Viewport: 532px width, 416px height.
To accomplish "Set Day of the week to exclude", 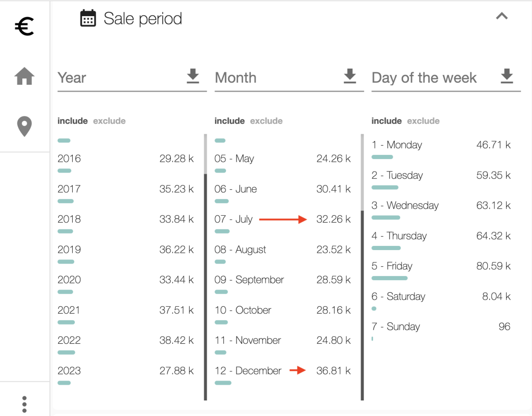I will (423, 121).
